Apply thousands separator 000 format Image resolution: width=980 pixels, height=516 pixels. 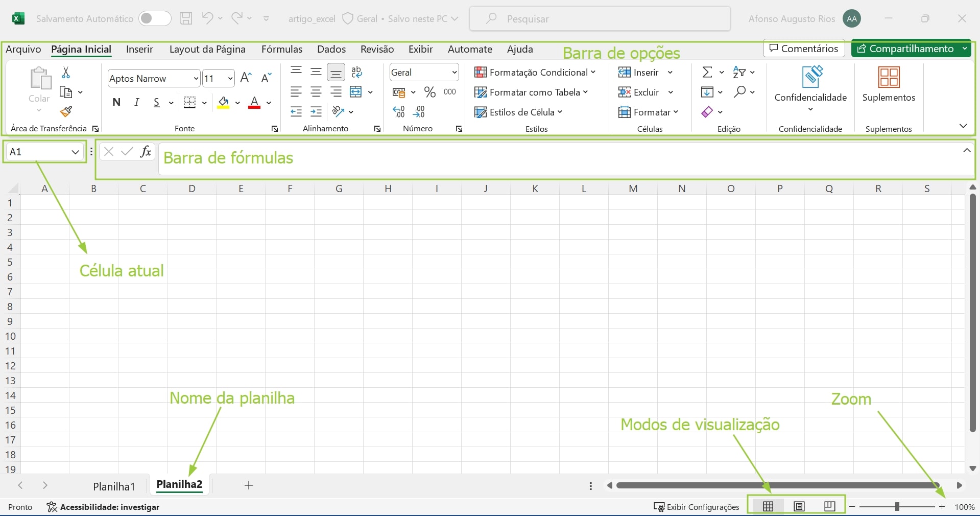pos(450,92)
